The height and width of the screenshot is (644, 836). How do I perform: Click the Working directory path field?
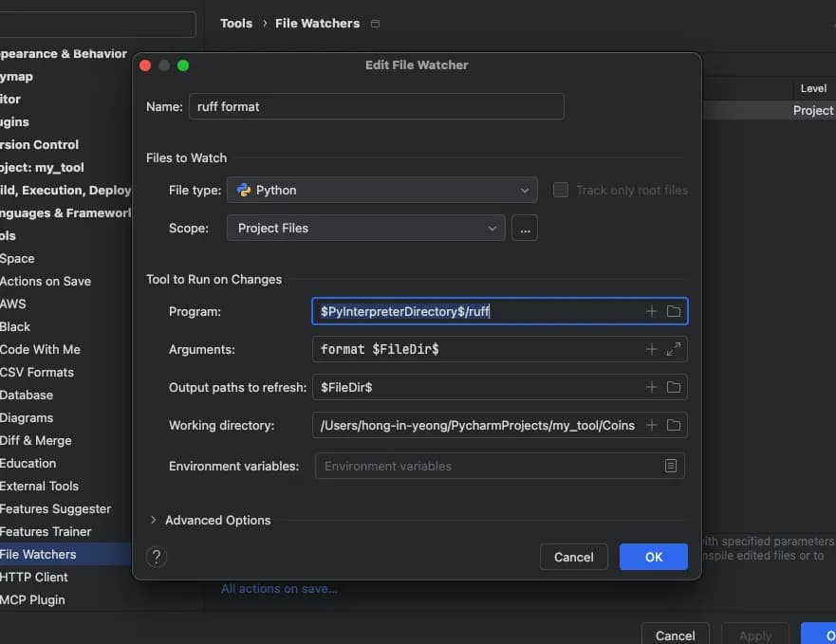pos(499,425)
